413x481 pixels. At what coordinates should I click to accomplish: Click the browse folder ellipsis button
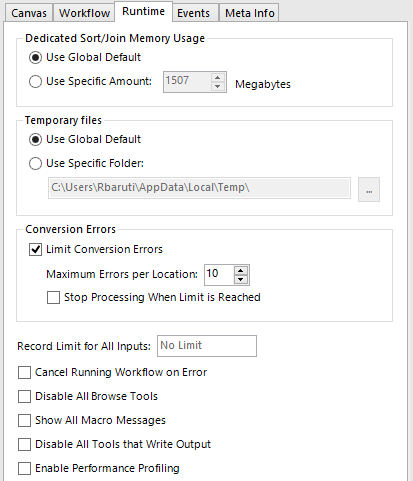pyautogui.click(x=369, y=189)
